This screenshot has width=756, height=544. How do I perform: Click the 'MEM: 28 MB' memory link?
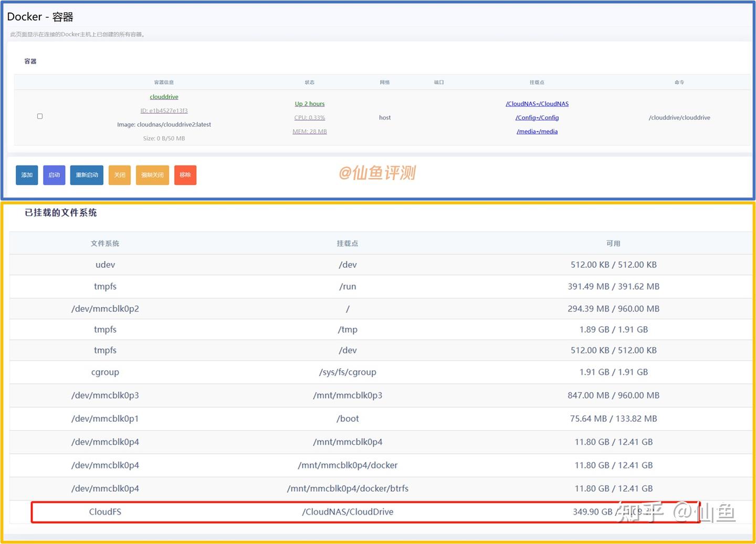pos(309,131)
